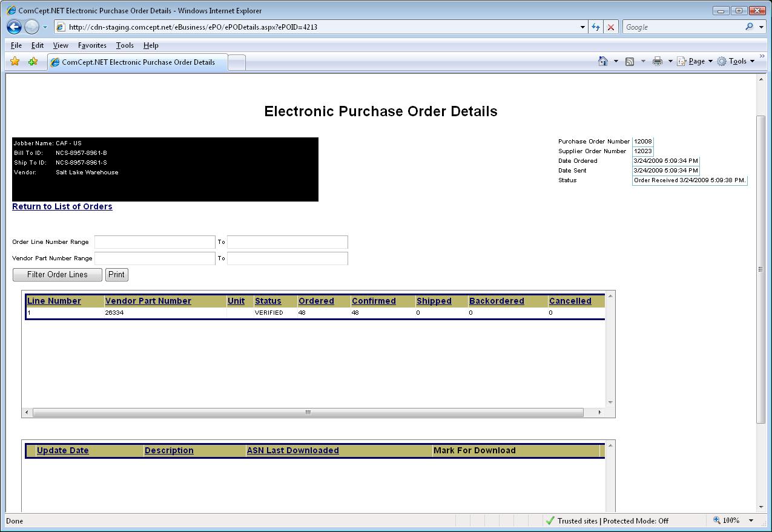772x532 pixels.
Task: Click the RSS feeds icon
Action: [630, 61]
